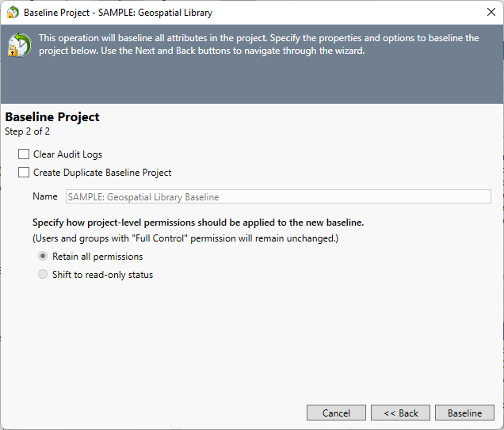Click the bold Baseline Project heading
The image size is (504, 430).
(52, 117)
